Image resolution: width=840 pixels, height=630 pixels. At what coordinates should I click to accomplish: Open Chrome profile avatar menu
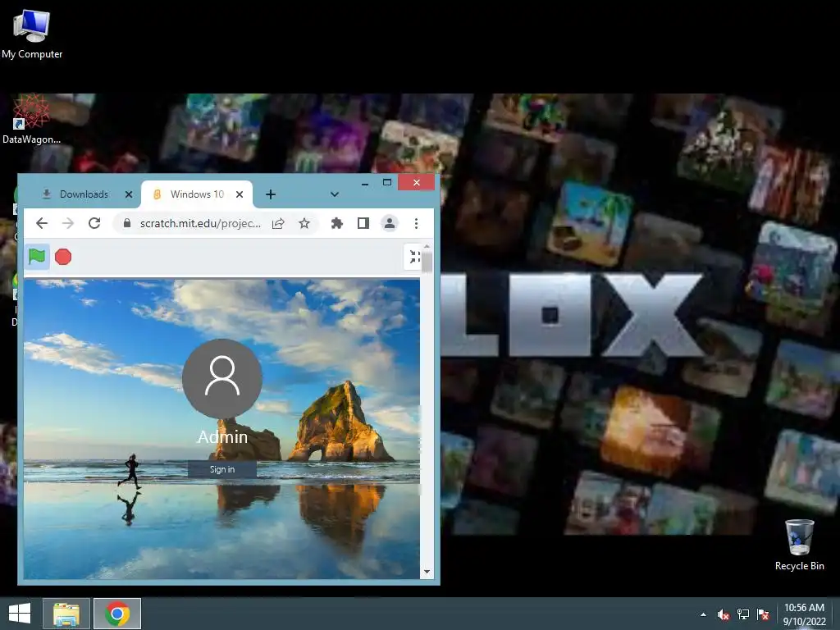[x=390, y=223]
